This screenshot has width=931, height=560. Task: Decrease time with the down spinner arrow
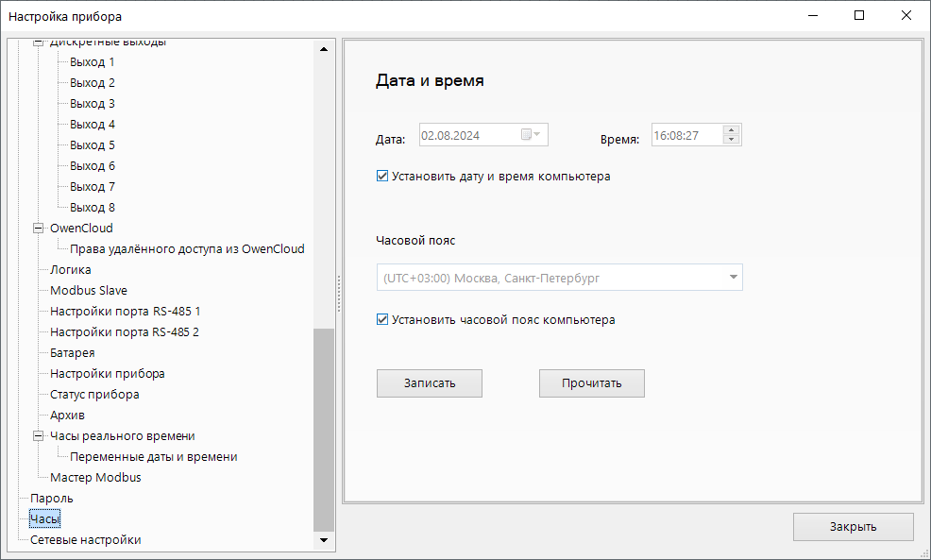pos(731,140)
